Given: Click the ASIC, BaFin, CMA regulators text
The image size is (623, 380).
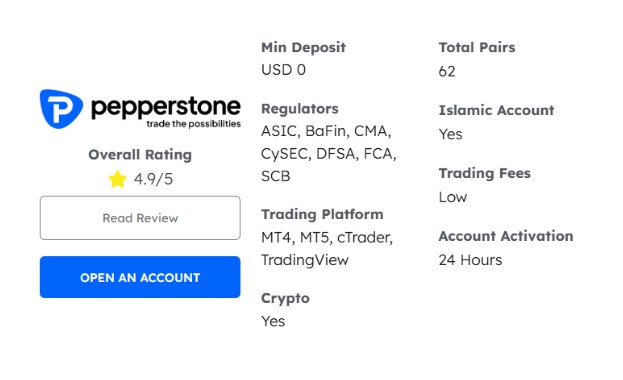Looking at the screenshot, I should [326, 131].
